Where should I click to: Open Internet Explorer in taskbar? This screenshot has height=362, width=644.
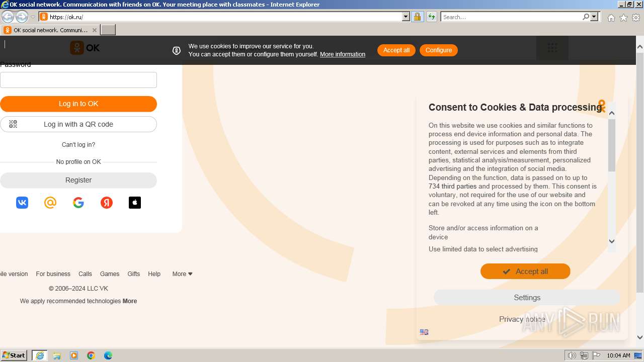[x=40, y=355]
